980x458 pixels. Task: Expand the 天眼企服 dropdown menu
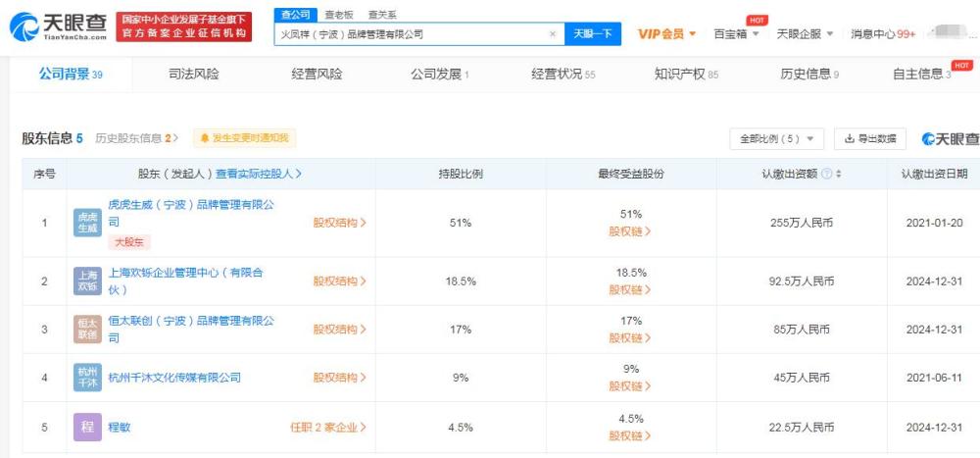coord(805,33)
